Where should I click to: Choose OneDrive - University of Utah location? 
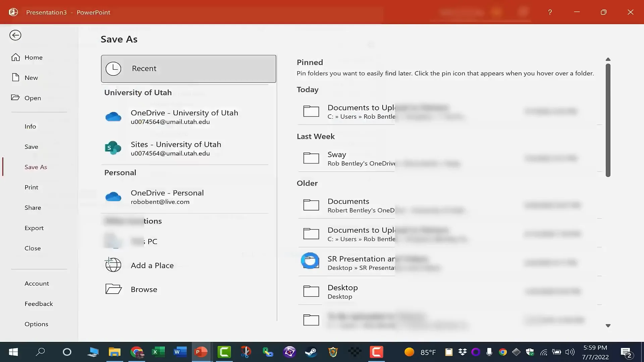coord(186,117)
